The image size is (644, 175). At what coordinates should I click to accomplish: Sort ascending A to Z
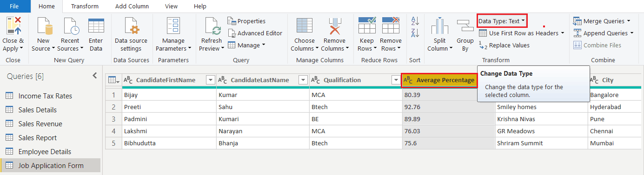[415, 21]
